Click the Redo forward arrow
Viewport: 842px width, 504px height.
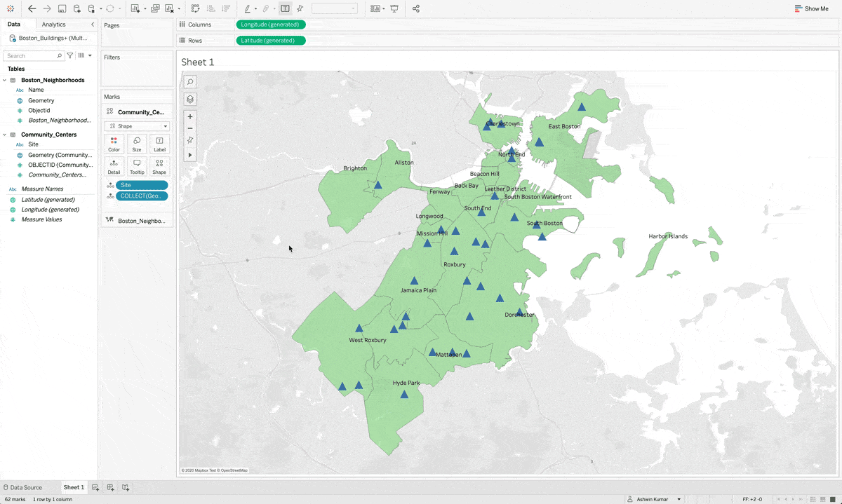(x=47, y=8)
